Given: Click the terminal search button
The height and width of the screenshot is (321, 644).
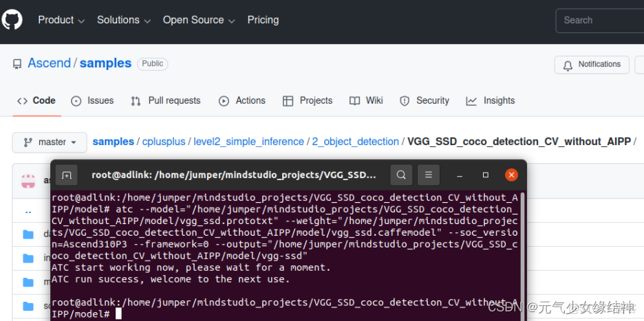Looking at the screenshot, I should coord(401,175).
